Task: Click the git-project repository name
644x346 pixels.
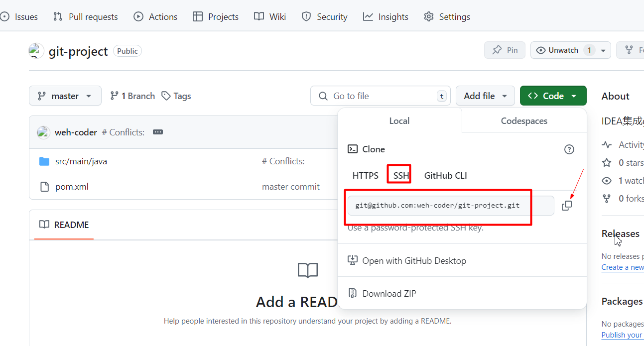Action: point(78,51)
